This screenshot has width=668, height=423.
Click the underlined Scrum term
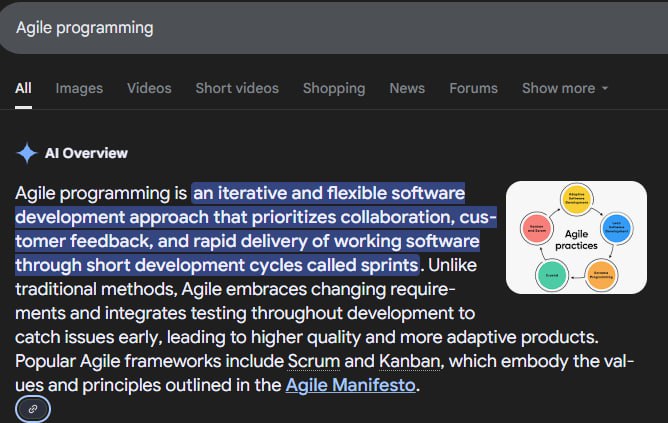313,360
